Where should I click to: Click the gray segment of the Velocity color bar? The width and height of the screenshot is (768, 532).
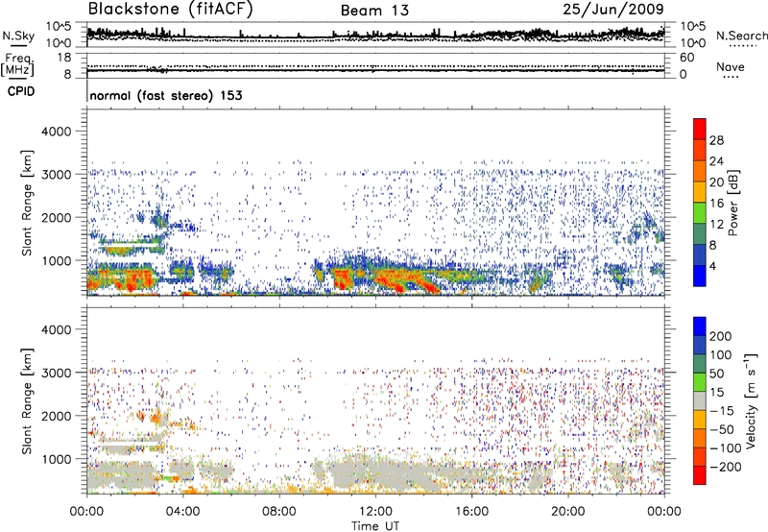click(700, 400)
